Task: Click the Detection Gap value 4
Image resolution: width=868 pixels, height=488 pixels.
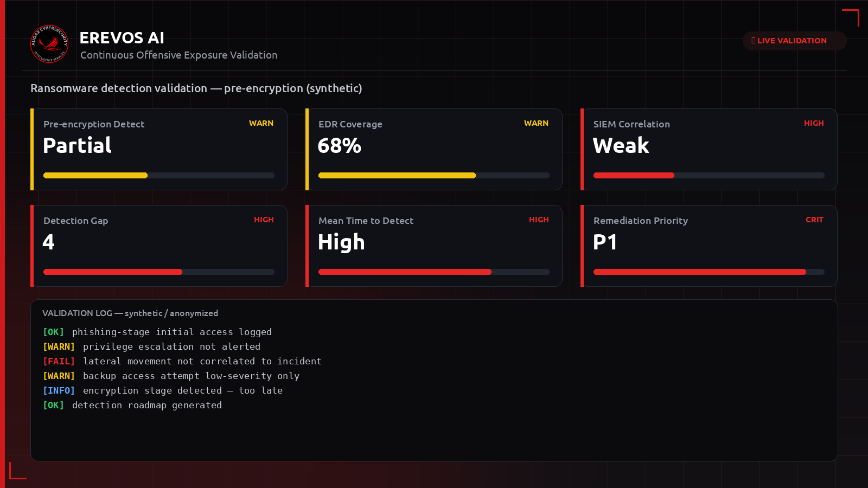Action: pyautogui.click(x=49, y=242)
